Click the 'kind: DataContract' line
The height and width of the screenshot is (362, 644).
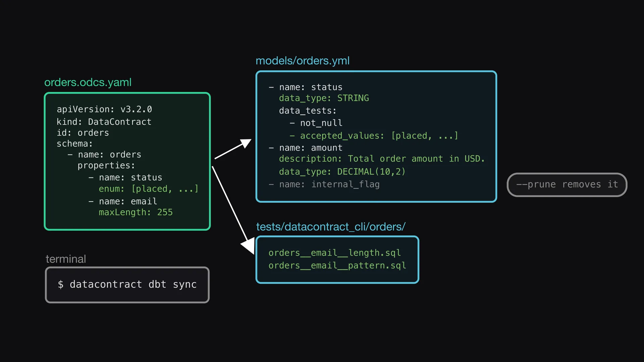point(104,122)
